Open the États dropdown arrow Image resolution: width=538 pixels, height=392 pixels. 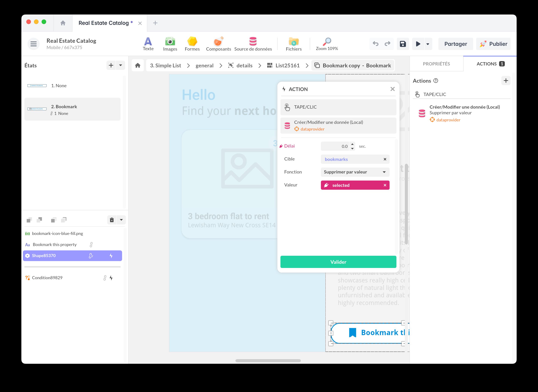pos(121,65)
